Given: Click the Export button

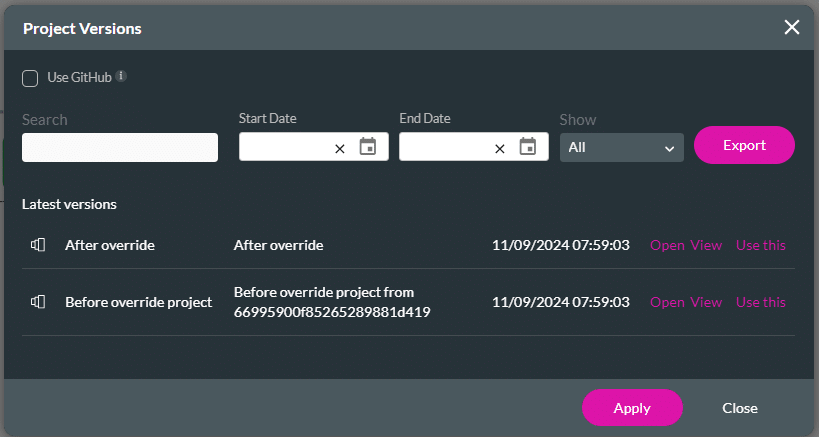Looking at the screenshot, I should click(744, 145).
